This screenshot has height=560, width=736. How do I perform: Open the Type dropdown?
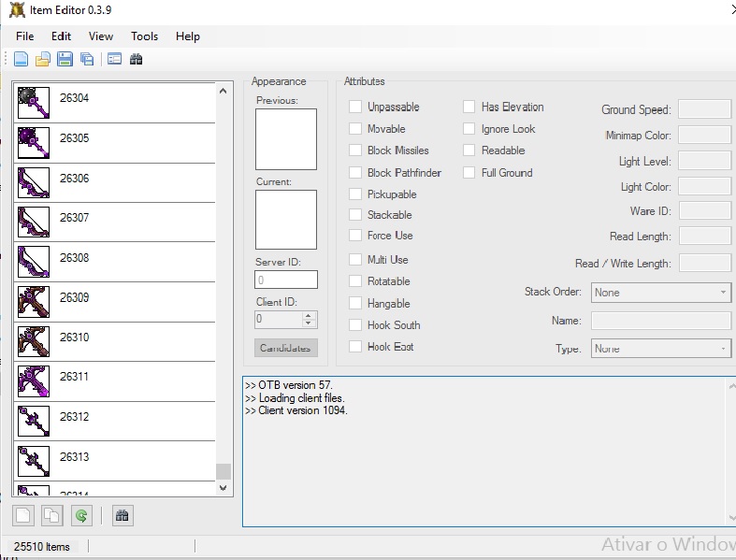point(661,349)
